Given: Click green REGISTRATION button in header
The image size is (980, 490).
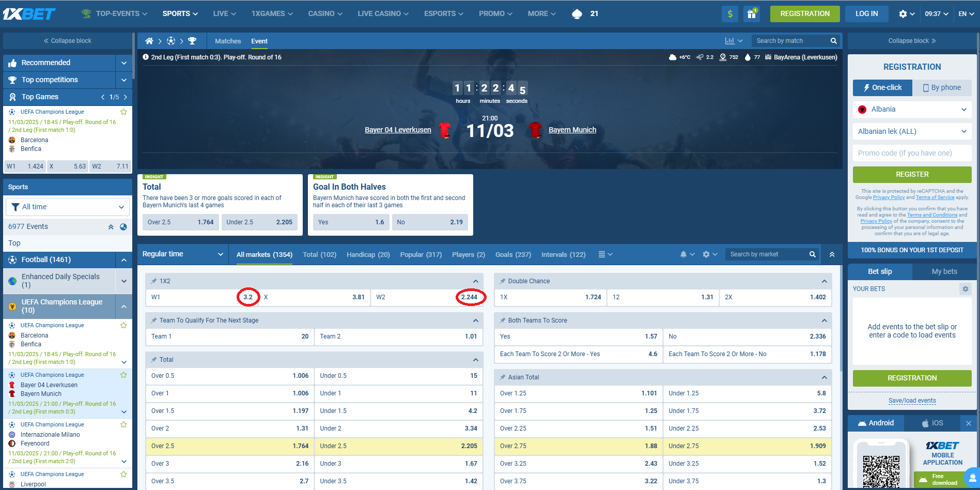Looking at the screenshot, I should click(x=805, y=14).
